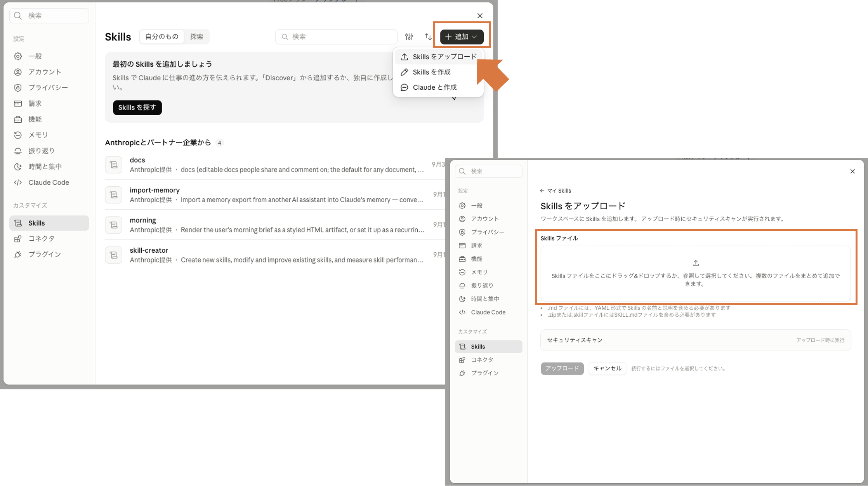Choose Claude と作成 from the menu
The image size is (868, 486).
439,87
